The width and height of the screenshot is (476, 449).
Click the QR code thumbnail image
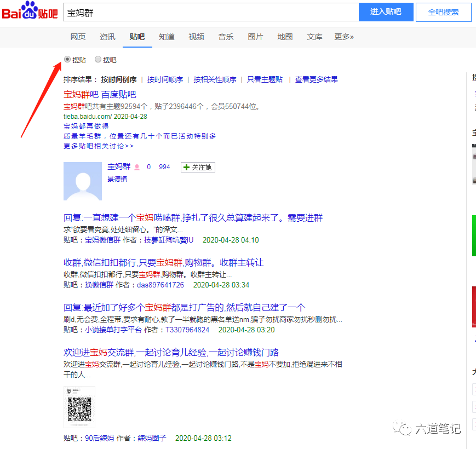click(x=79, y=407)
